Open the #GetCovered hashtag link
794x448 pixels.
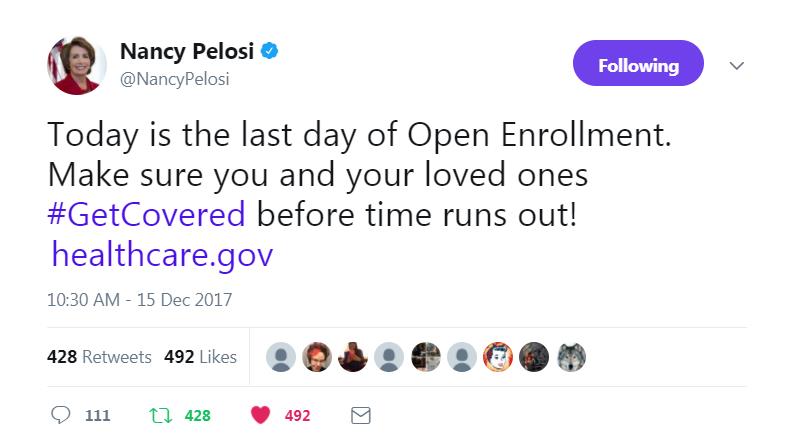(x=146, y=214)
